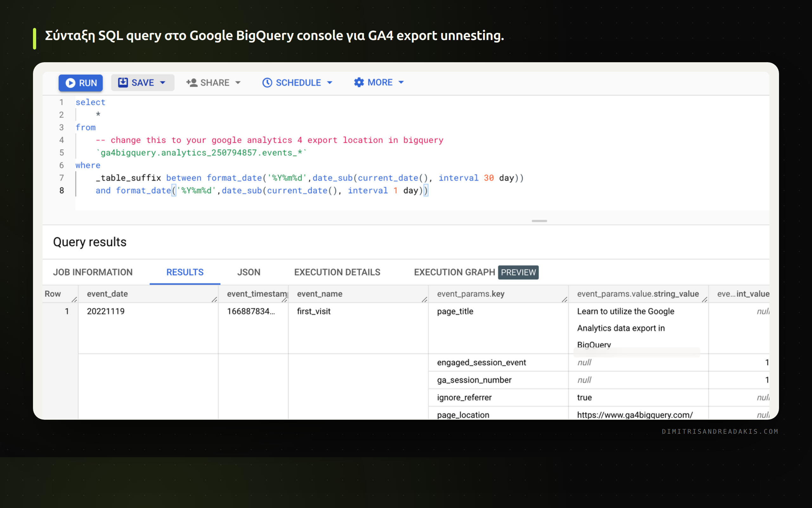Click the PREVIEW badge
812x508 pixels.
[x=518, y=272]
